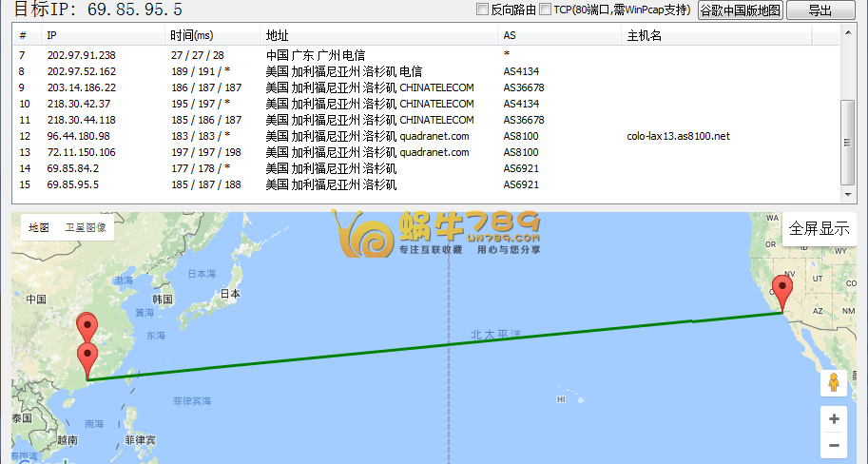Sort hops by the 时间(ms) column header
This screenshot has height=464, width=868.
[x=192, y=35]
